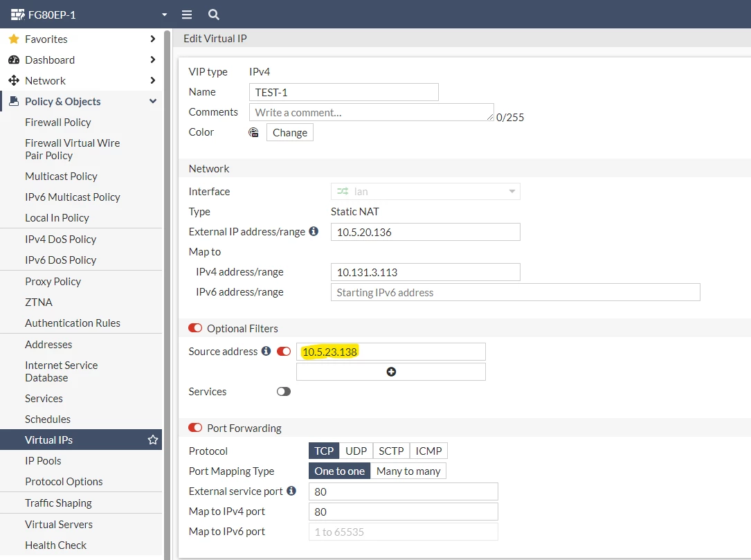Click the Name field TEST-1

(x=343, y=92)
